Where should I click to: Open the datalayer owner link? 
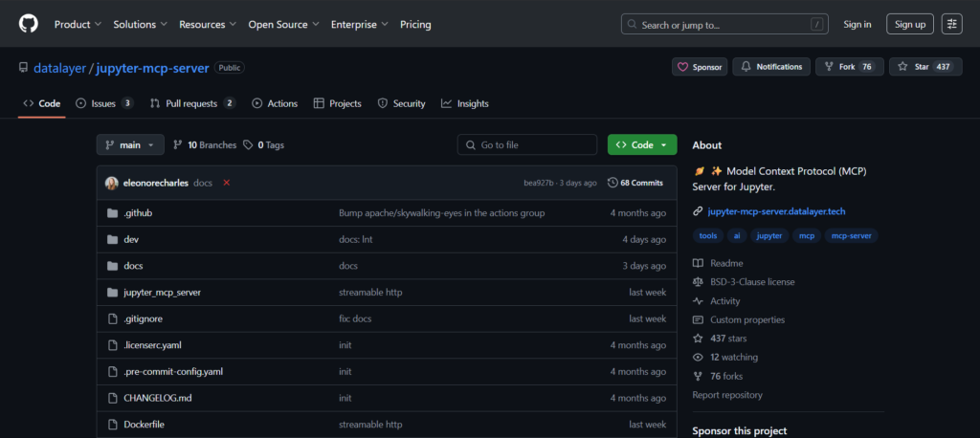pyautogui.click(x=59, y=68)
